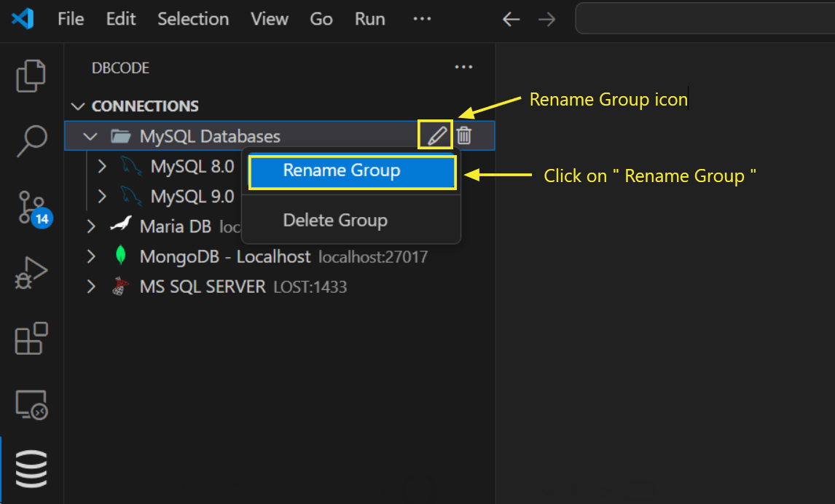This screenshot has height=504, width=835.
Task: Click the navigate back arrow
Action: tap(511, 19)
